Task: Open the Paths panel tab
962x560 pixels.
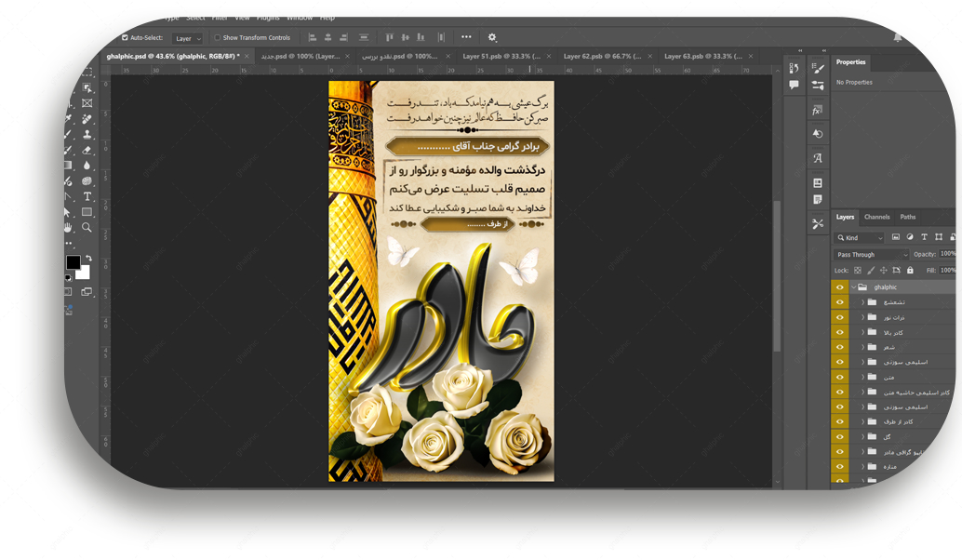Action: 907,217
